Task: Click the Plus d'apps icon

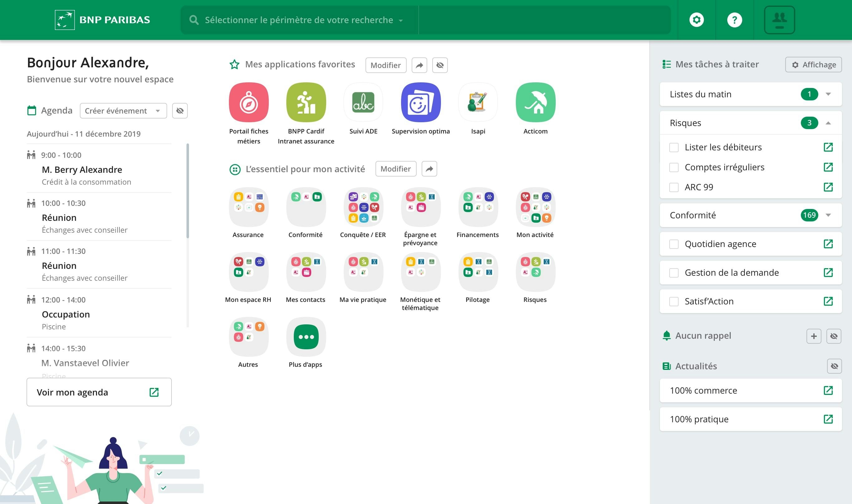Action: [x=306, y=337]
